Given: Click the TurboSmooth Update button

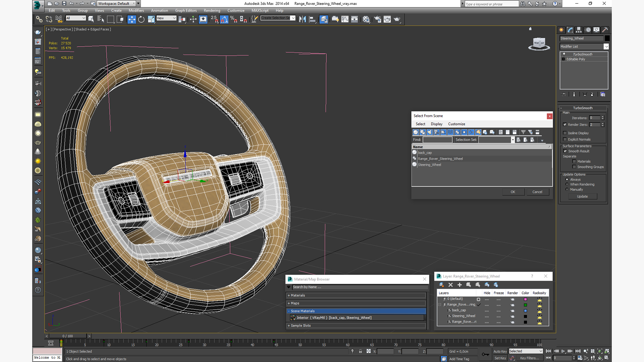Looking at the screenshot, I should (582, 196).
